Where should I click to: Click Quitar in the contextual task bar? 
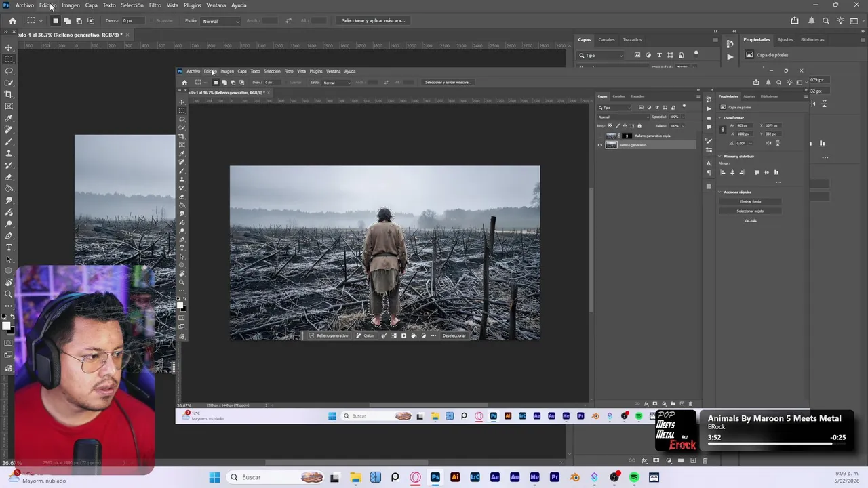pos(366,335)
